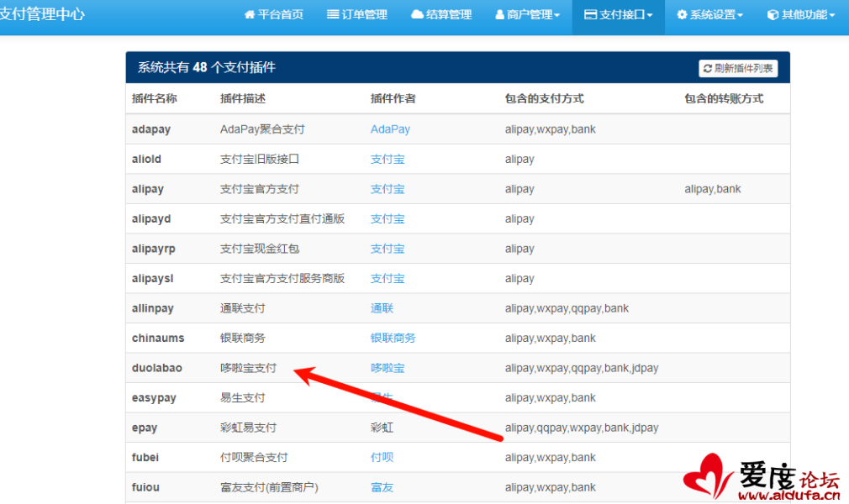Open the AdaPay author link
This screenshot has width=849, height=504.
390,129
